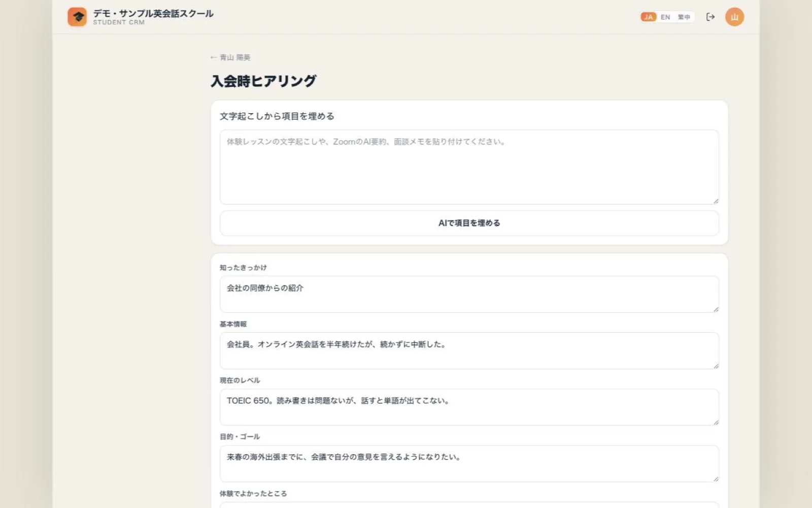Click the 目的・ゴール label
Screen dimensions: 812x508
240,437
